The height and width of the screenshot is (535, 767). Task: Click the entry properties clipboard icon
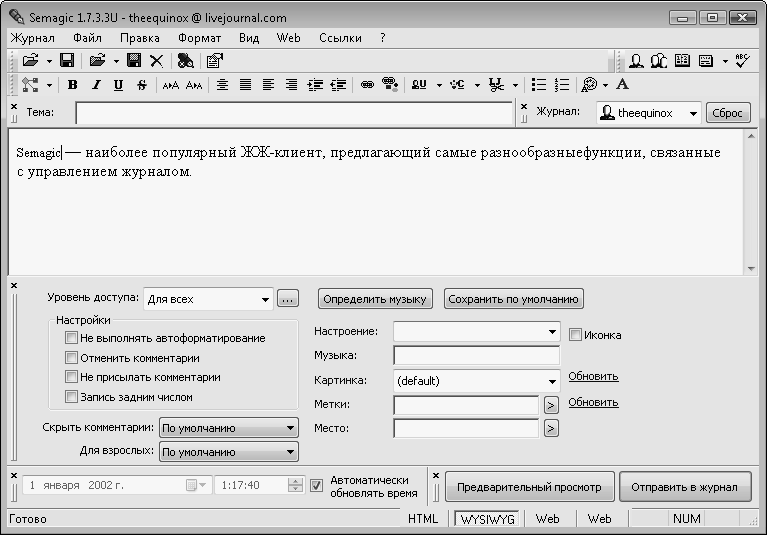click(214, 61)
